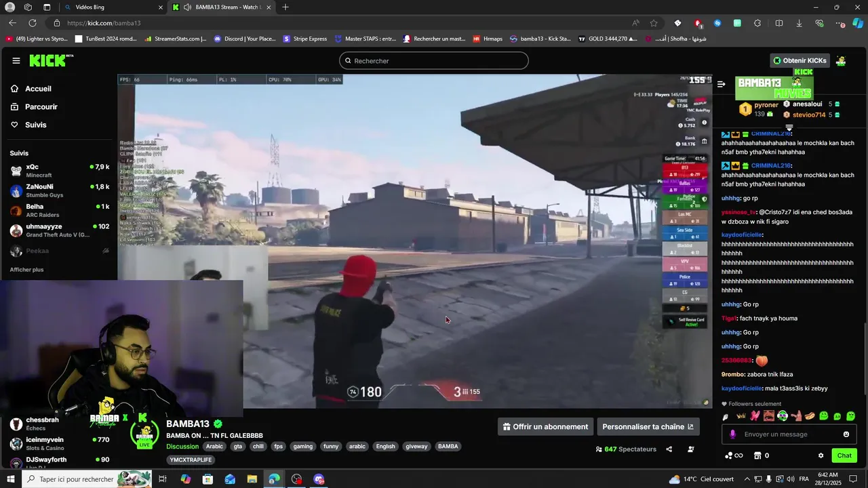Open ZaNouNi channel in followed list
Image resolution: width=868 pixels, height=488 pixels.
(59, 190)
